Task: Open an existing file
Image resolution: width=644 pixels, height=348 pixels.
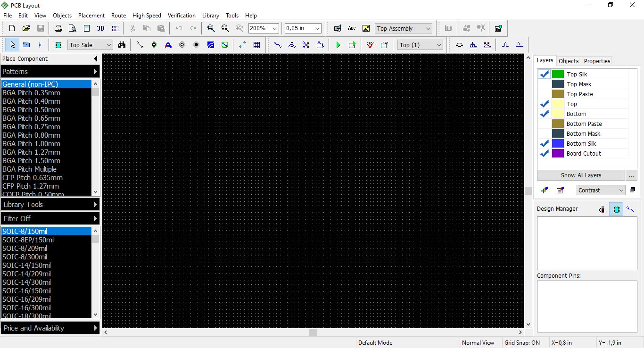Action: pyautogui.click(x=26, y=28)
